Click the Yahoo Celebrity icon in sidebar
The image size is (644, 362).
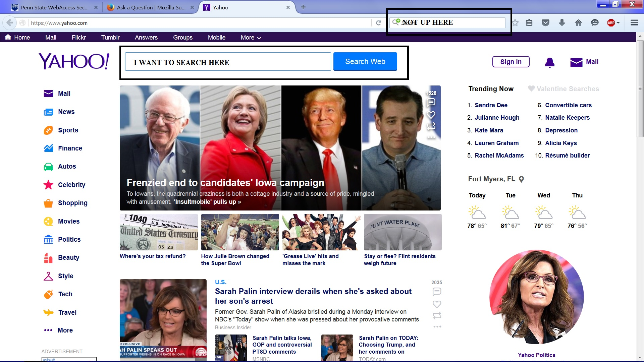point(48,184)
